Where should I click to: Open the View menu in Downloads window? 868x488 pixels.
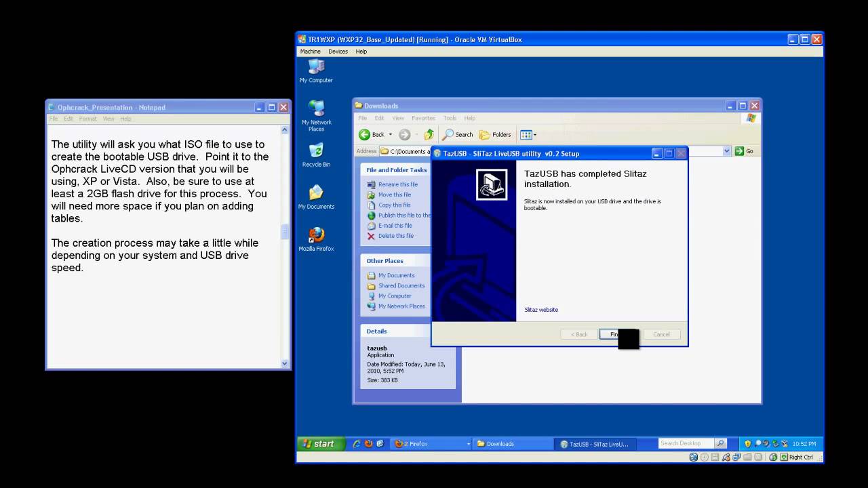tap(398, 119)
